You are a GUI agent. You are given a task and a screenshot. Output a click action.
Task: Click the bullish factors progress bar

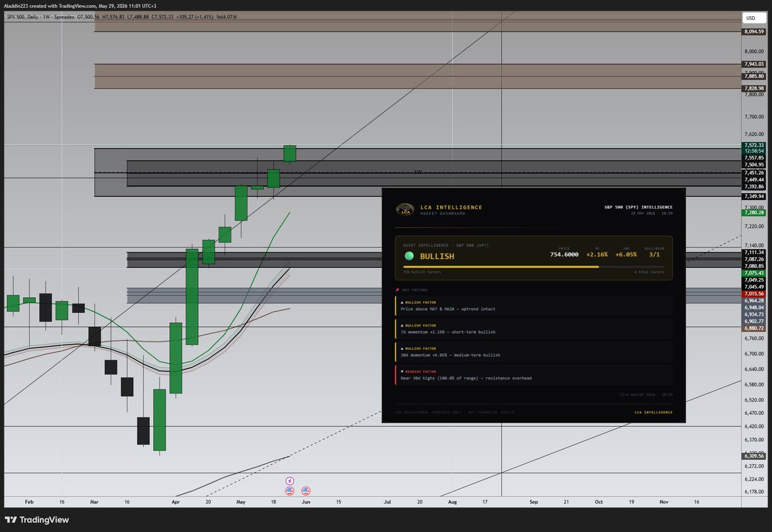pyautogui.click(x=533, y=266)
